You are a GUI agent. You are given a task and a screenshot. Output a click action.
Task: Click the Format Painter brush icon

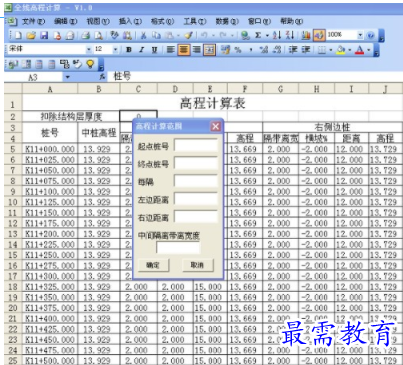[x=189, y=35]
